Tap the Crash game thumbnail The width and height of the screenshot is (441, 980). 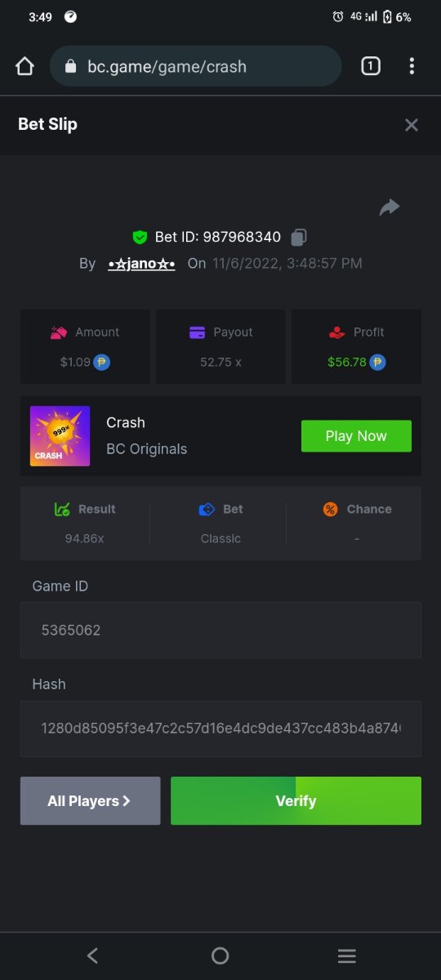pyautogui.click(x=60, y=436)
